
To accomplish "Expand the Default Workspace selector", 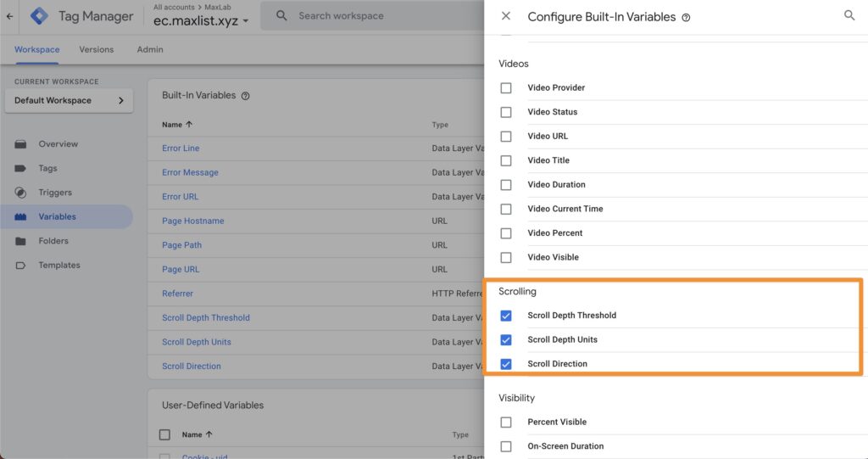I will pyautogui.click(x=70, y=101).
